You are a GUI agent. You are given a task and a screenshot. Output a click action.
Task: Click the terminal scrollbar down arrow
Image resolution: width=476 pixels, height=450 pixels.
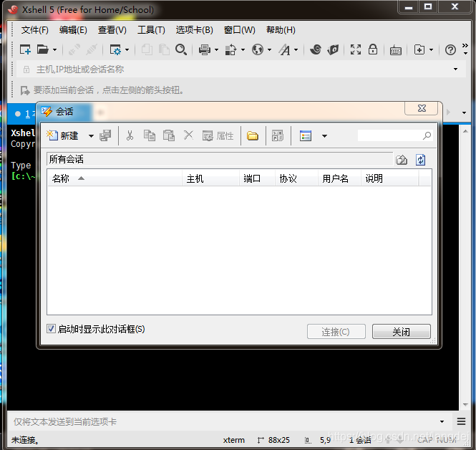[465, 405]
